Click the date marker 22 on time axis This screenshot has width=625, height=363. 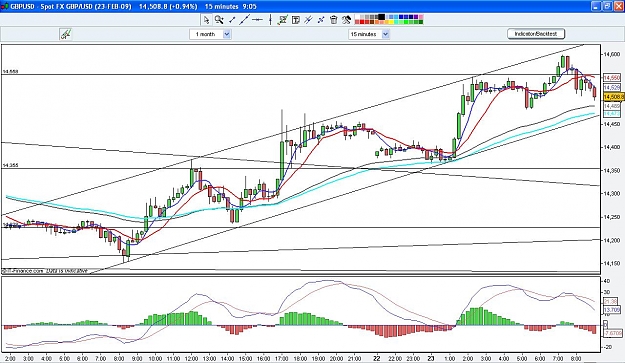pyautogui.click(x=377, y=358)
